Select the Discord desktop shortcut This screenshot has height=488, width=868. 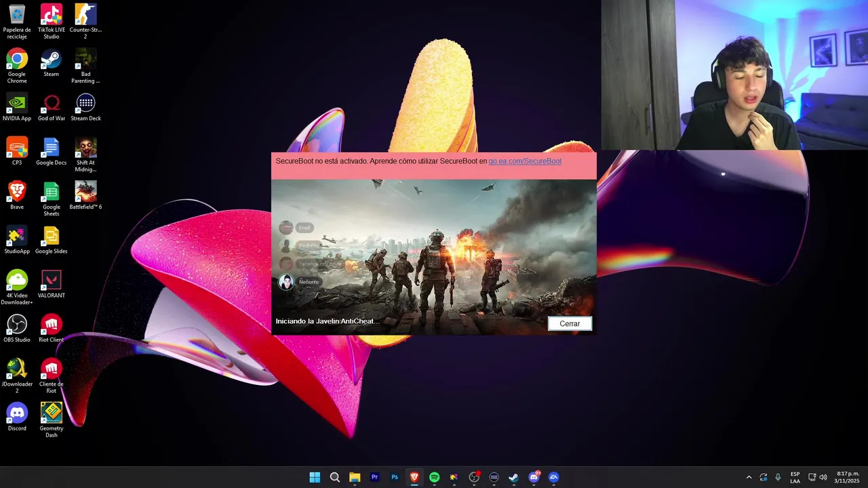click(x=17, y=417)
